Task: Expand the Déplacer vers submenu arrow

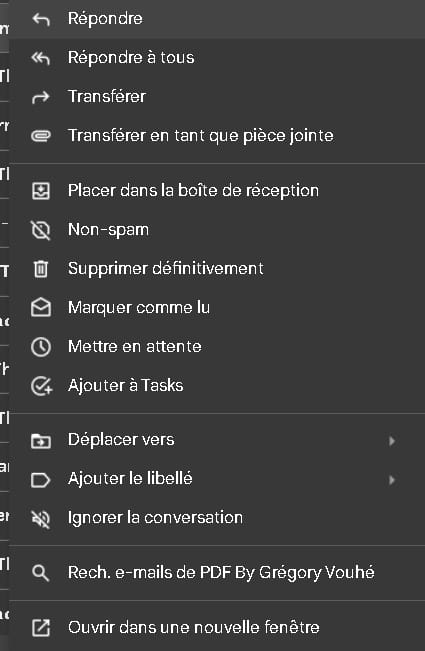Action: [391, 441]
